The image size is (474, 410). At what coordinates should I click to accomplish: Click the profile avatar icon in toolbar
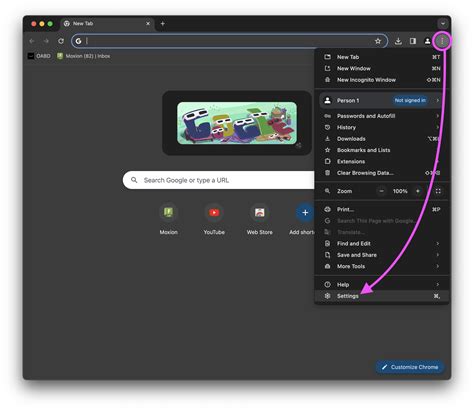(427, 41)
